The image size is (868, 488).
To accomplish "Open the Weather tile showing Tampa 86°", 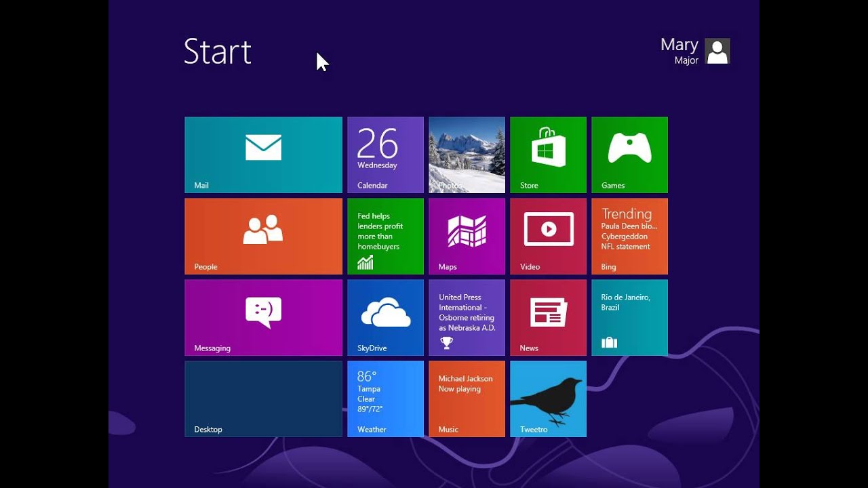I will pyautogui.click(x=385, y=399).
